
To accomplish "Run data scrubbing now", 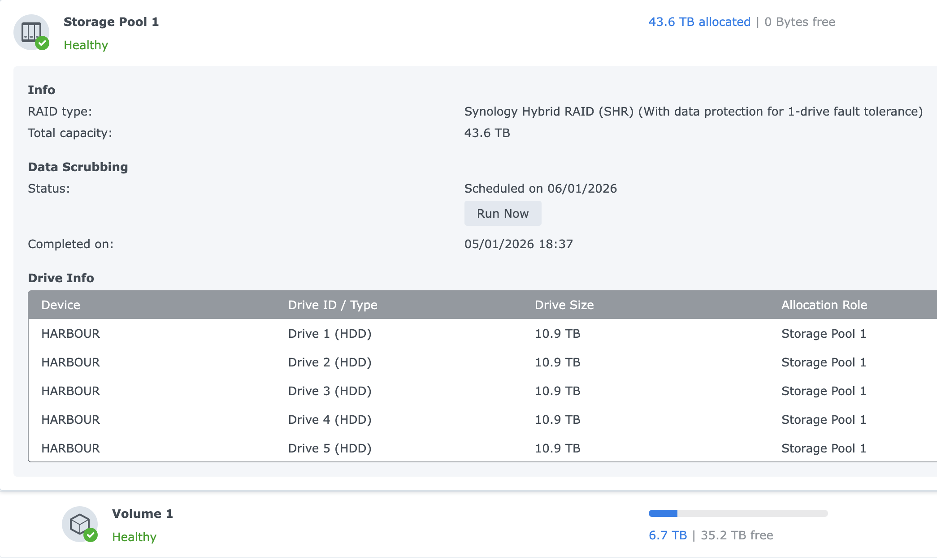I will click(x=503, y=213).
